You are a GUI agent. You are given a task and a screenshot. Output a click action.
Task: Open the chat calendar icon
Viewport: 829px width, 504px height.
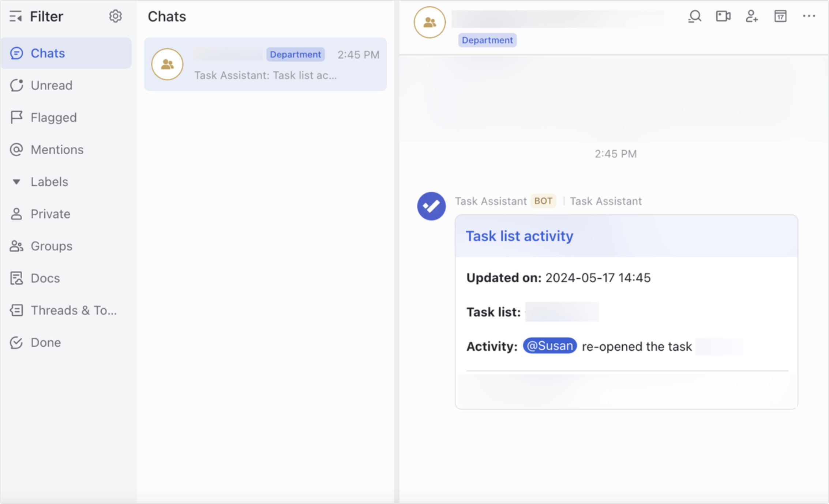tap(780, 16)
